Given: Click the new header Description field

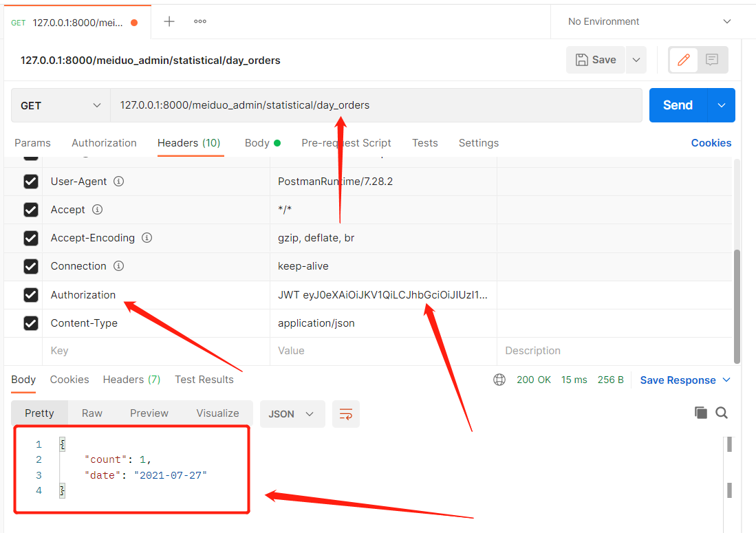Looking at the screenshot, I should pyautogui.click(x=614, y=351).
